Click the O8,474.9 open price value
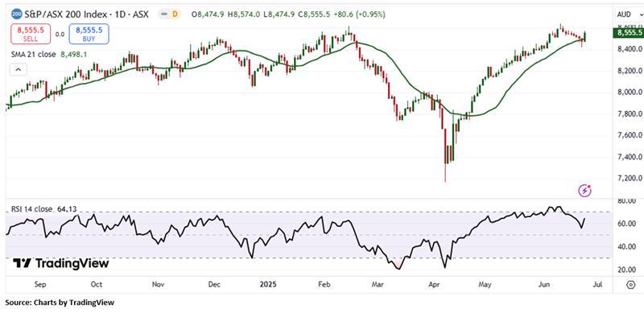Viewport: 644px width, 313px height. click(208, 14)
